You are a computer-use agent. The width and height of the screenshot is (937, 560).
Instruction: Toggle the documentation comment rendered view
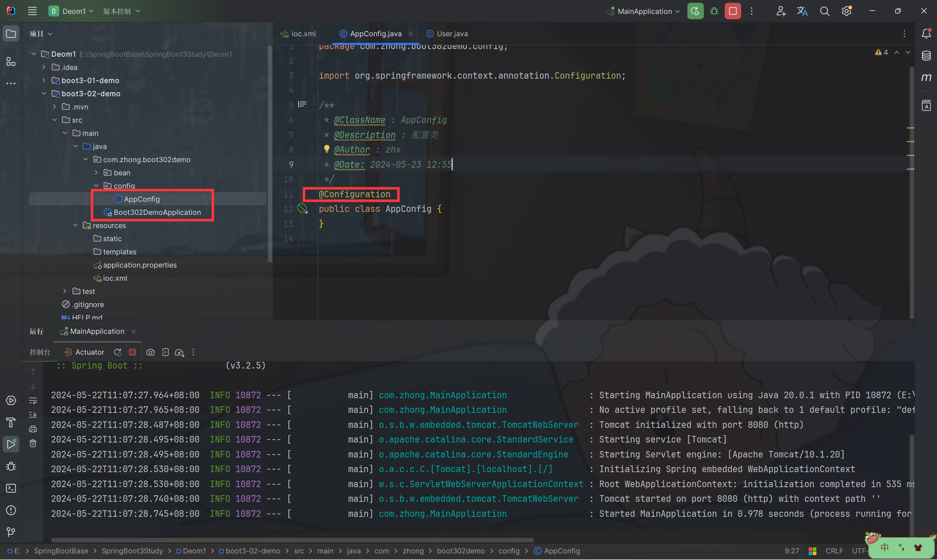point(302,105)
